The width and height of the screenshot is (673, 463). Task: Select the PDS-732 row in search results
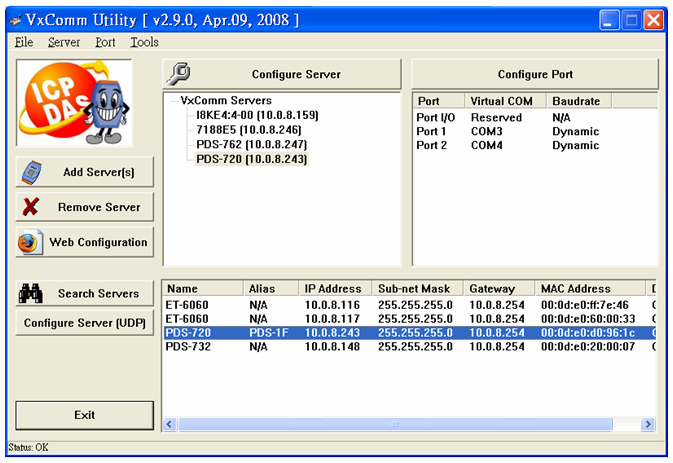409,346
